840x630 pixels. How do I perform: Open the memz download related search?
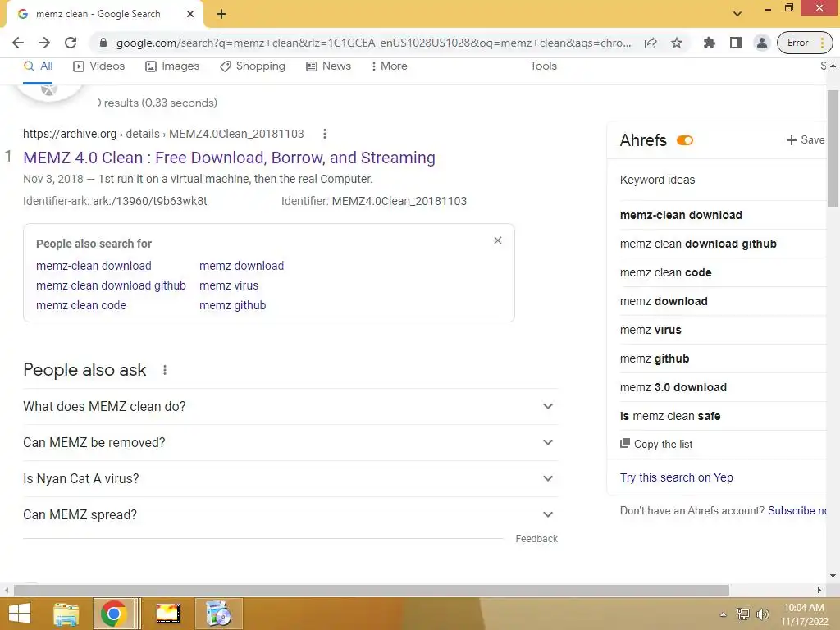(242, 266)
